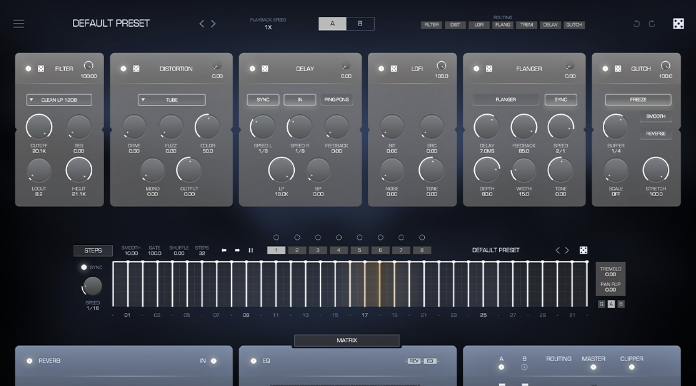Go to next sequencer preset
The width and height of the screenshot is (696, 386).
click(x=567, y=250)
